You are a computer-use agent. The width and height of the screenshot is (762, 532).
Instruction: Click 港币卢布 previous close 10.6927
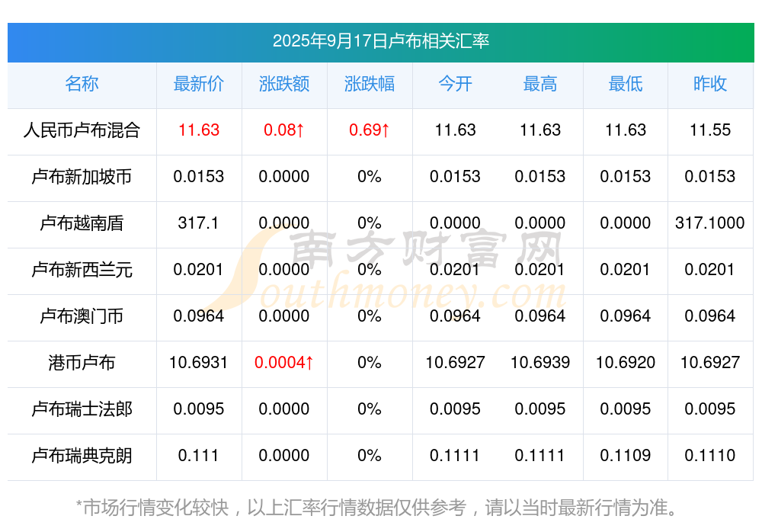pyautogui.click(x=710, y=363)
